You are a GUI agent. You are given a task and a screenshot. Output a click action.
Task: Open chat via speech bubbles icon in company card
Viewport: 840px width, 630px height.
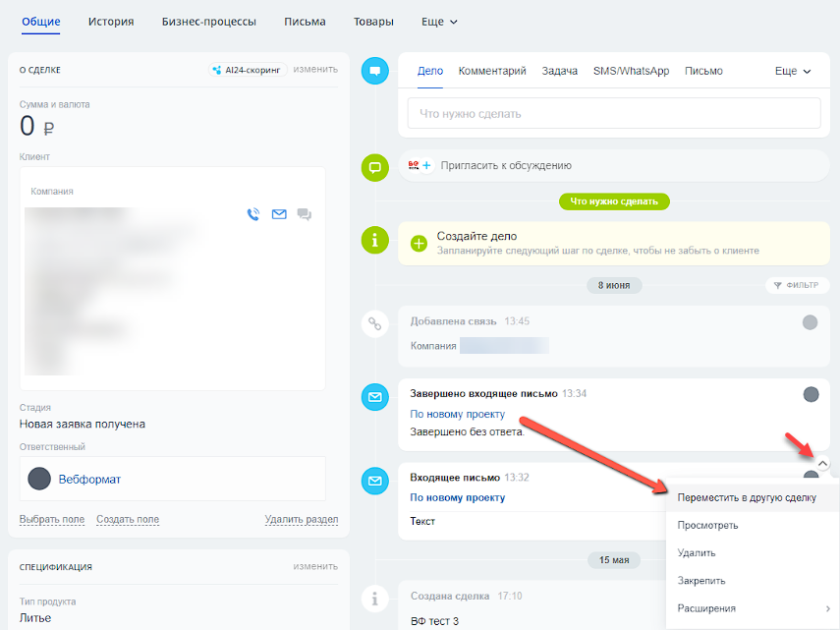point(305,213)
